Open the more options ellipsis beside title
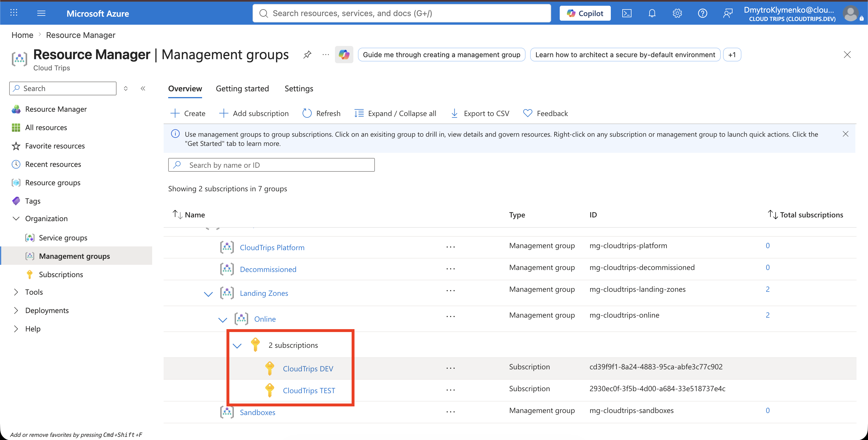Viewport: 868px width, 440px height. (x=325, y=55)
